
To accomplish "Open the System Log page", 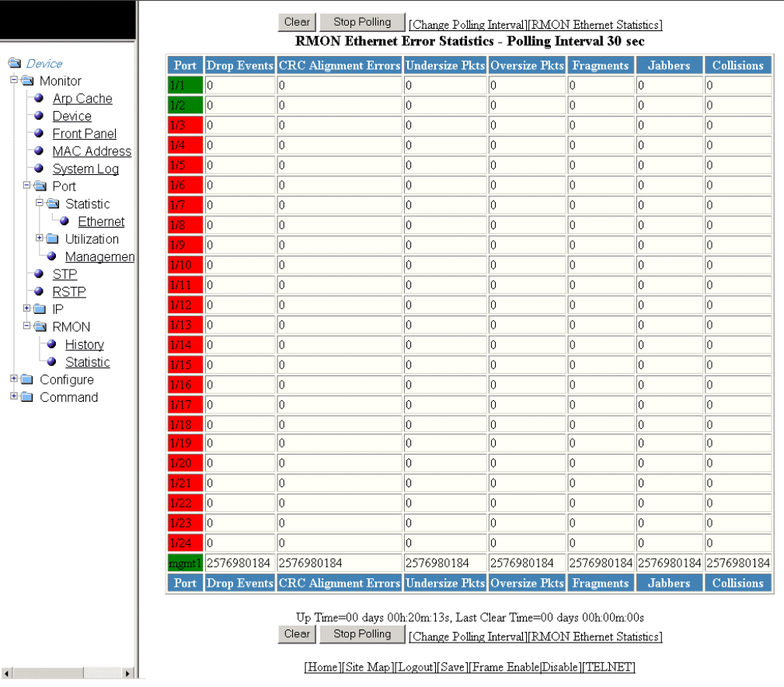I will [85, 169].
